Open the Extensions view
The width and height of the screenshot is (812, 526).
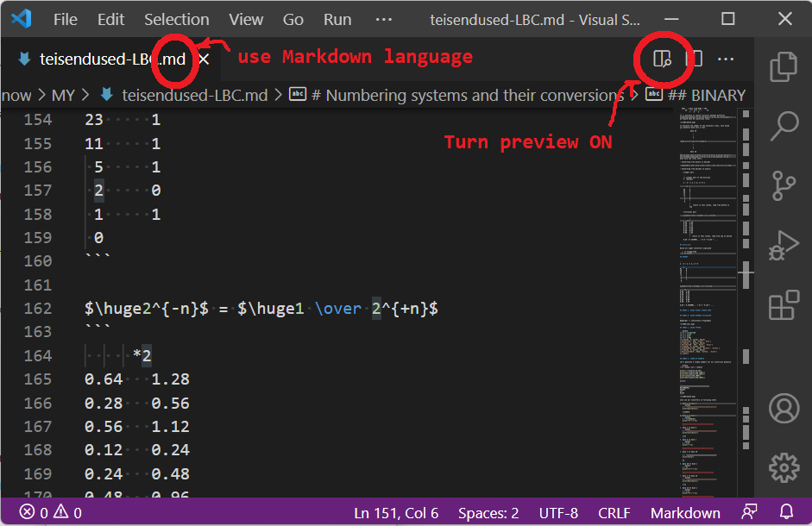click(x=784, y=305)
